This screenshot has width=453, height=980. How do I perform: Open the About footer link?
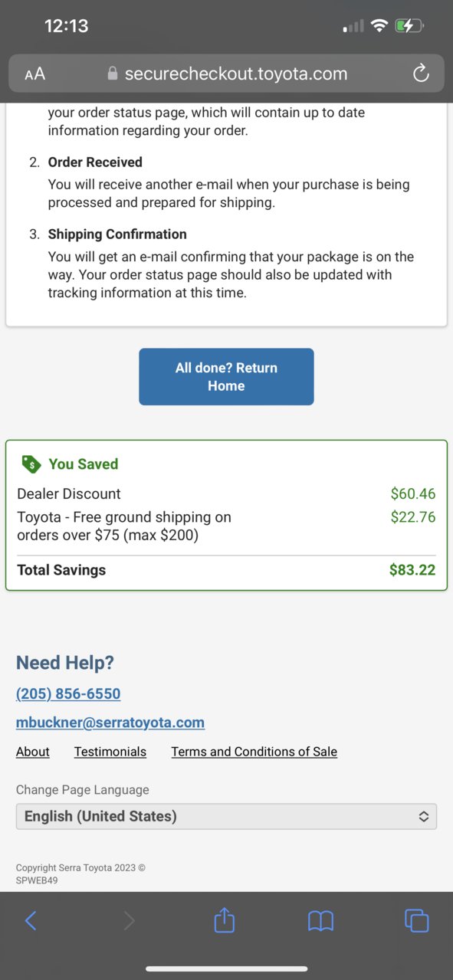click(x=33, y=752)
